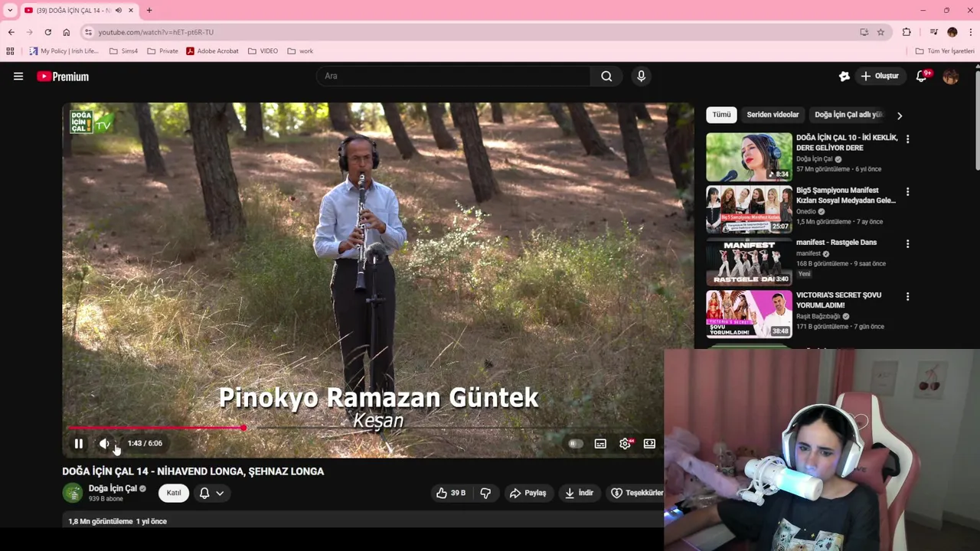Select the Seriden videolar chip
The width and height of the screenshot is (980, 551).
coord(773,115)
